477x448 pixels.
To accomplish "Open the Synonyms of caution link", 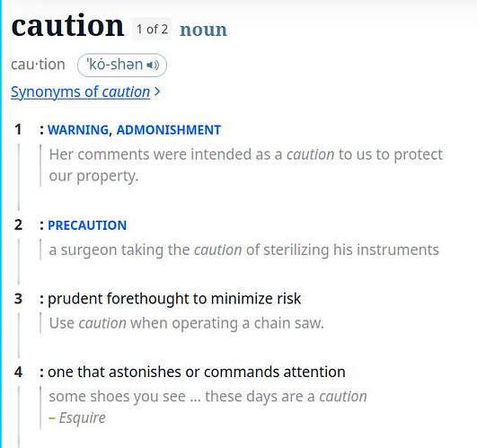I will (x=80, y=92).
